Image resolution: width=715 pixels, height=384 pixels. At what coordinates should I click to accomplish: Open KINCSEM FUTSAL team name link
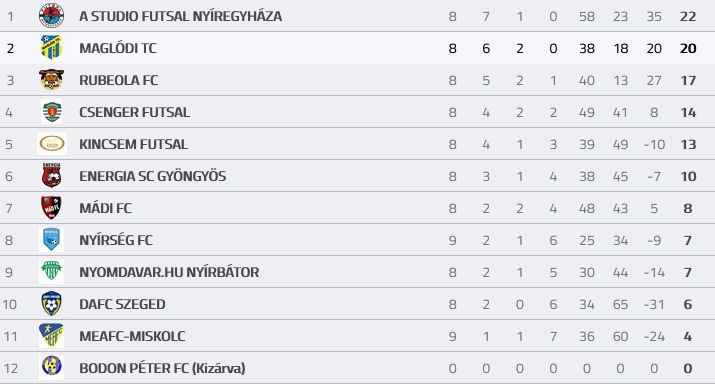point(134,144)
